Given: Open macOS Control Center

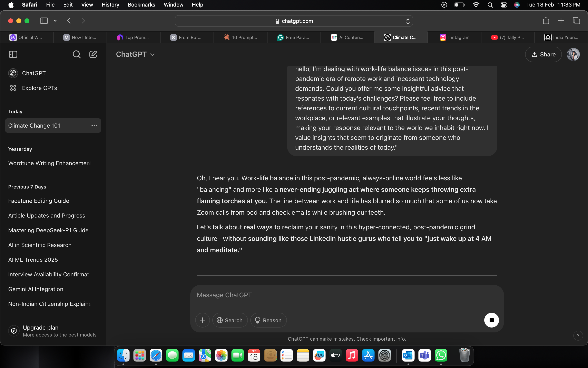Looking at the screenshot, I should [x=504, y=5].
